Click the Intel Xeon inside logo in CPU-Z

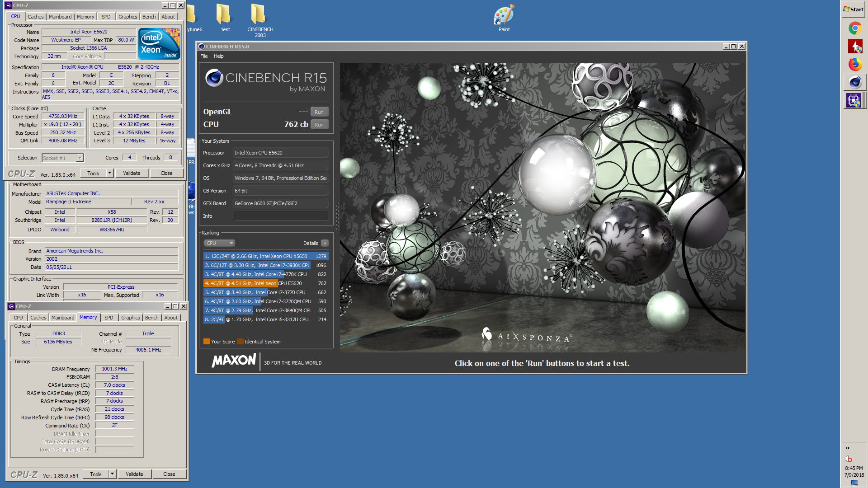pyautogui.click(x=159, y=43)
